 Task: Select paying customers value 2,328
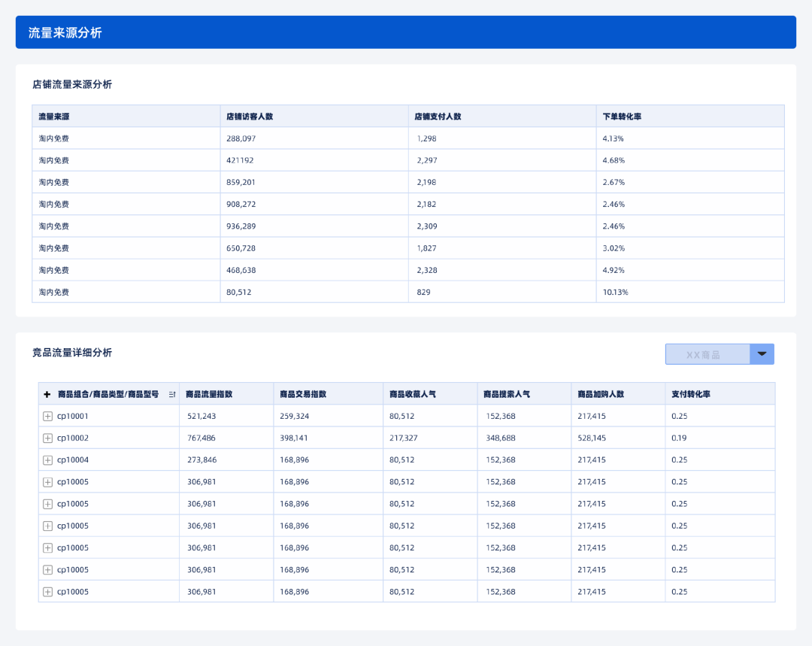point(427,270)
